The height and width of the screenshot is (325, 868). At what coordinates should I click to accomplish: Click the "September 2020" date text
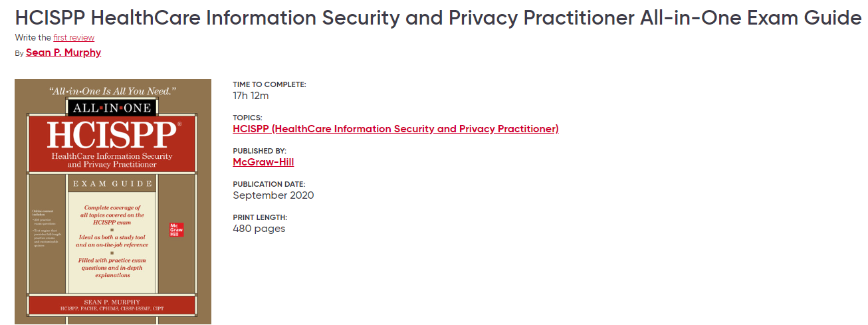(273, 195)
